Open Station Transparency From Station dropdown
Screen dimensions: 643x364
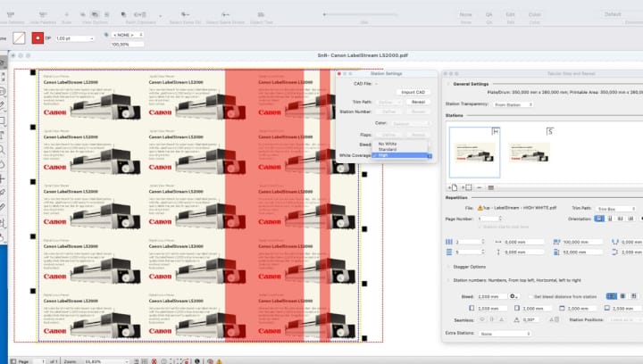pyautogui.click(x=513, y=104)
